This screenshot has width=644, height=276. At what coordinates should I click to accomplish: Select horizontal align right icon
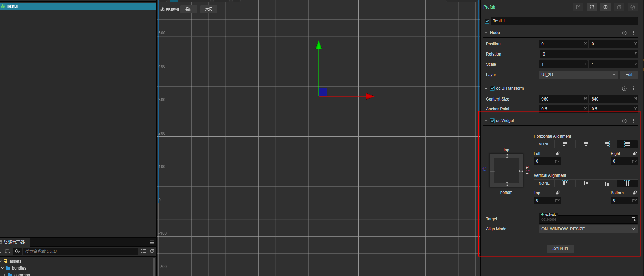click(607, 144)
